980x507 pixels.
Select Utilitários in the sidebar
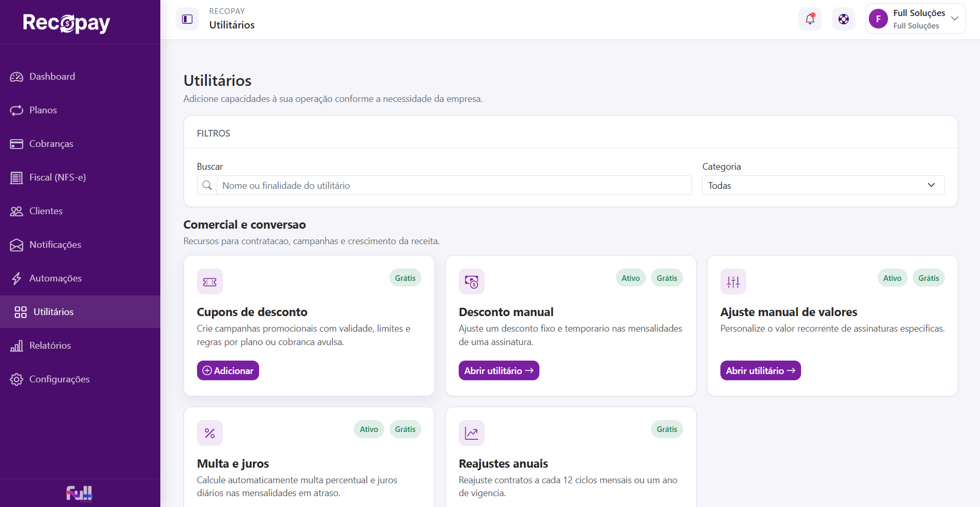point(80,312)
